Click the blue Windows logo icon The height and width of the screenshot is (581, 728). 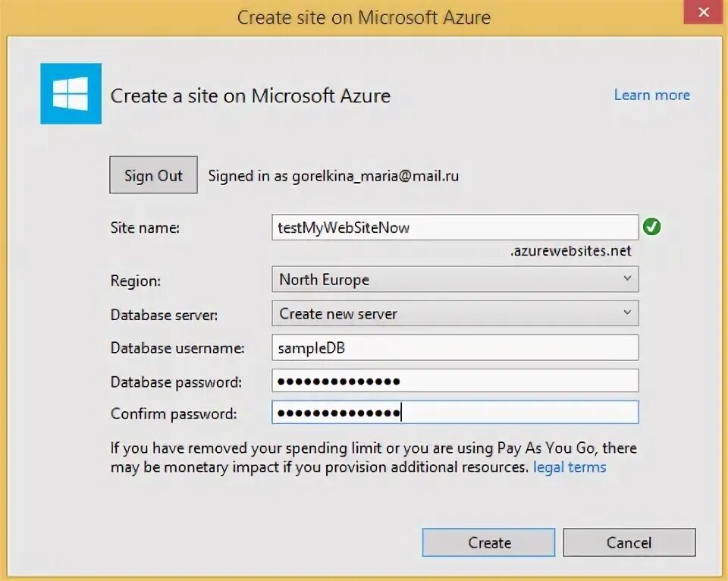pyautogui.click(x=71, y=94)
